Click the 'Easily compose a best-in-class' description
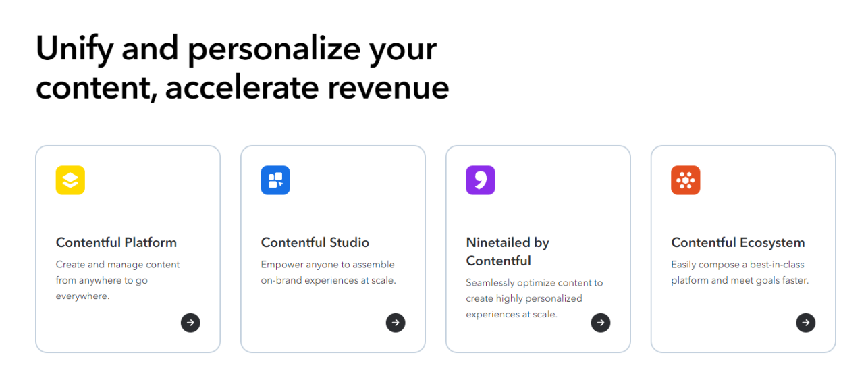Screen dimensions: 868x374 pos(739,272)
